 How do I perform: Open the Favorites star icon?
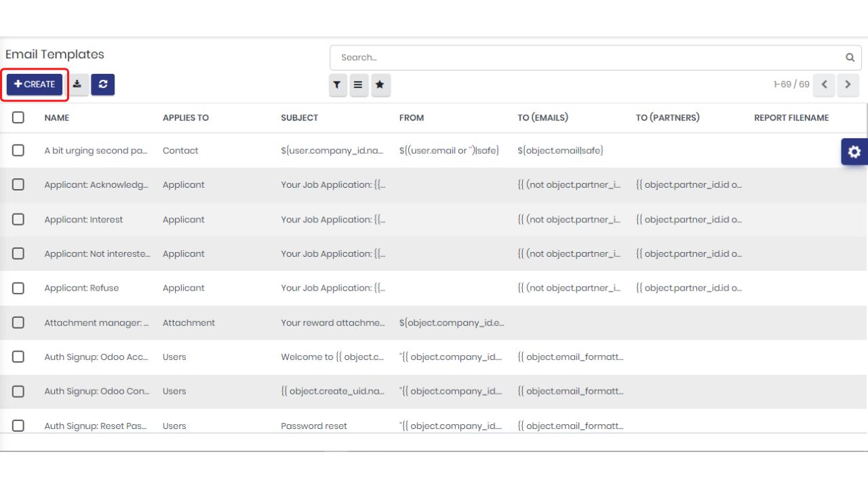(x=380, y=85)
